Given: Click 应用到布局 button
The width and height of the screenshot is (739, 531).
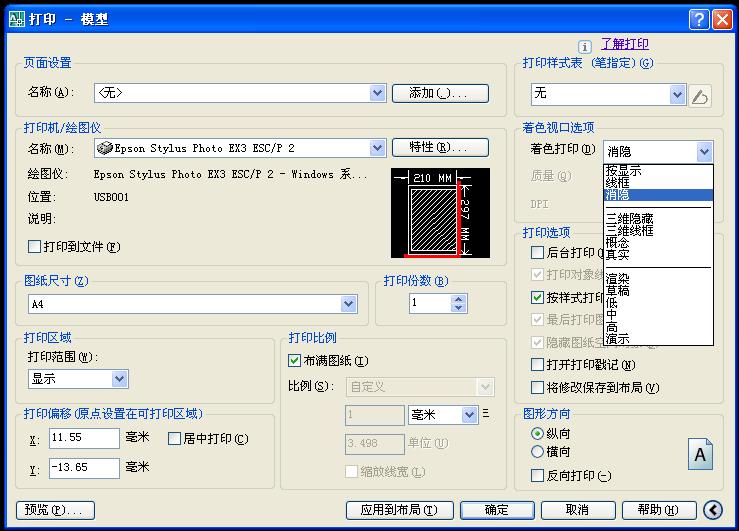Looking at the screenshot, I should pos(400,510).
